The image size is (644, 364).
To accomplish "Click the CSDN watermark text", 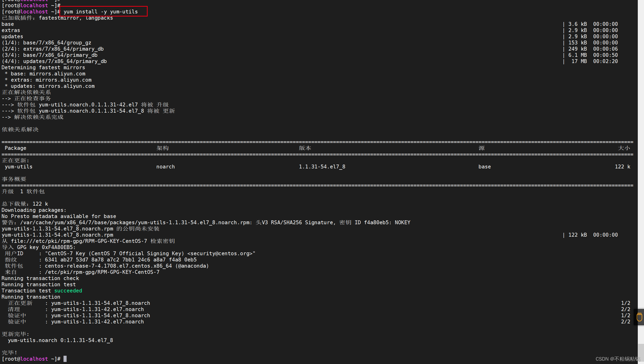I will [618, 359].
